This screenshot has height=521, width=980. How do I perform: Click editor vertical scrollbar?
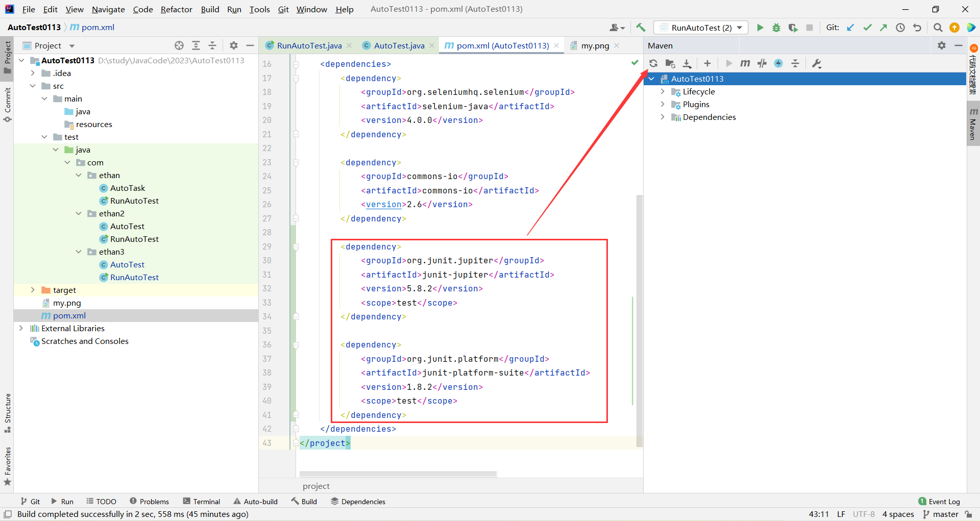(639, 320)
